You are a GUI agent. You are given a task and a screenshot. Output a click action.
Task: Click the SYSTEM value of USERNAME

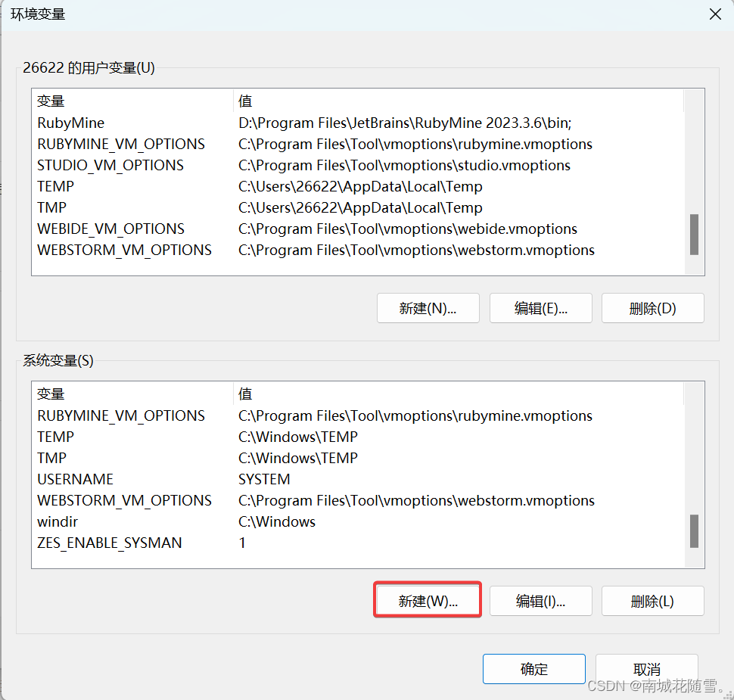[264, 480]
